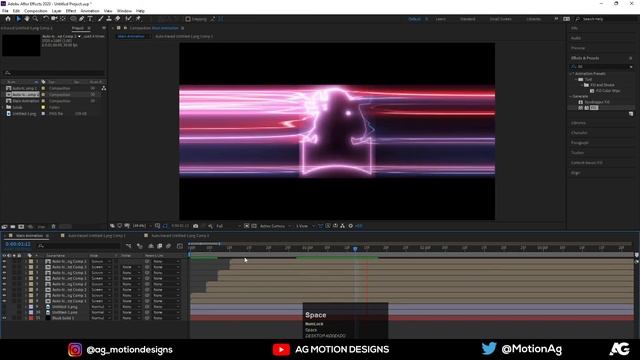Hide layer 4 using its eye icon
Image resolution: width=640 pixels, height=360 pixels.
point(4,278)
